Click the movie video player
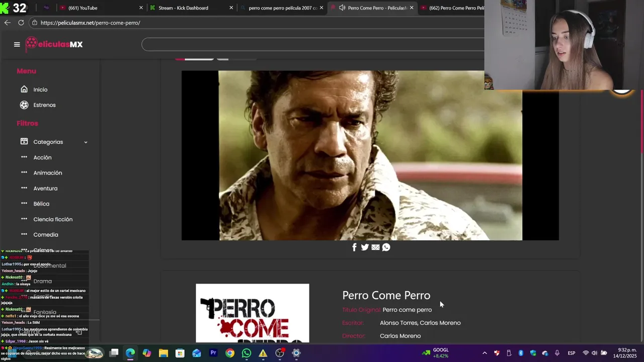The image size is (644, 362). tap(370, 155)
